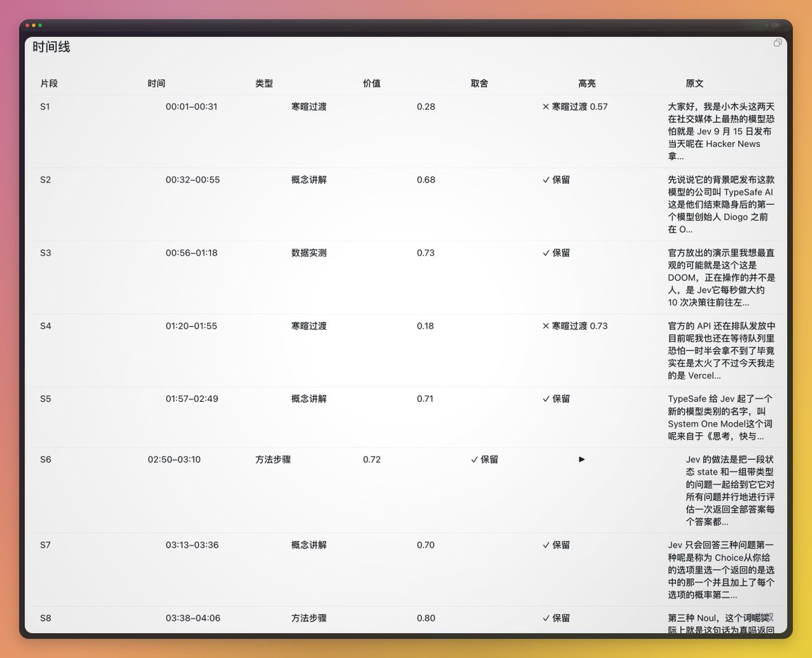Click the value 0.70 in row S7
812x658 pixels.
(x=426, y=545)
